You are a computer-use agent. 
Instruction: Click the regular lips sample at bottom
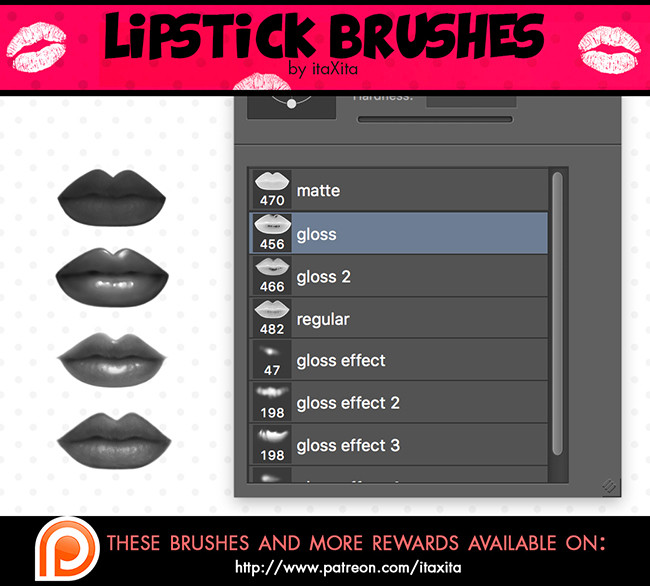point(114,441)
